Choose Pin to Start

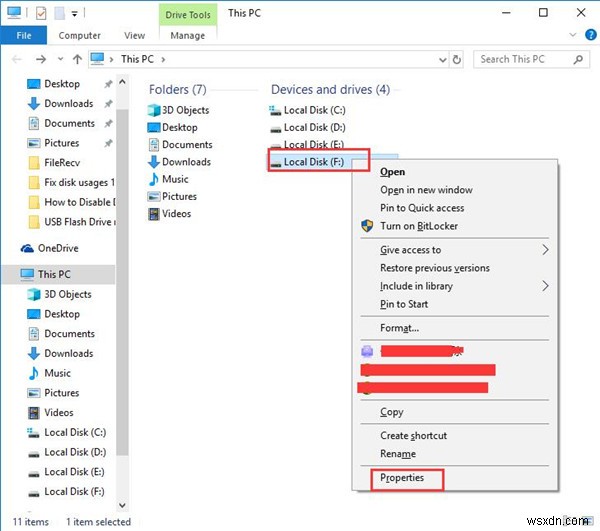point(404,304)
